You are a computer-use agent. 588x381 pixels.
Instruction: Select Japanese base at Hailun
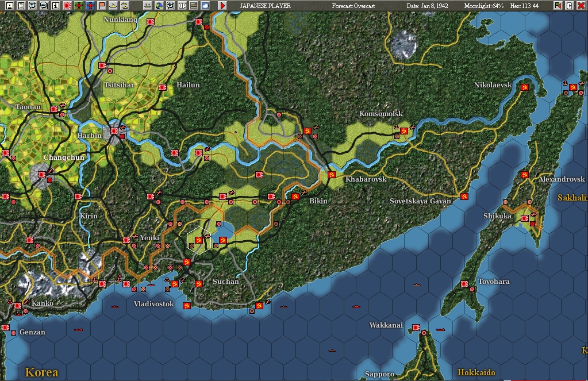pos(162,87)
